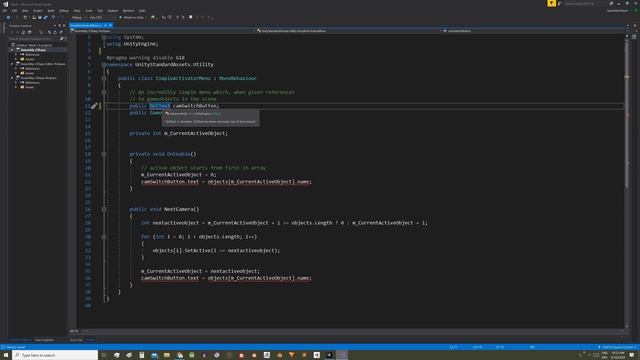Open the Edit menu
The height and width of the screenshot is (360, 640).
(14, 11)
